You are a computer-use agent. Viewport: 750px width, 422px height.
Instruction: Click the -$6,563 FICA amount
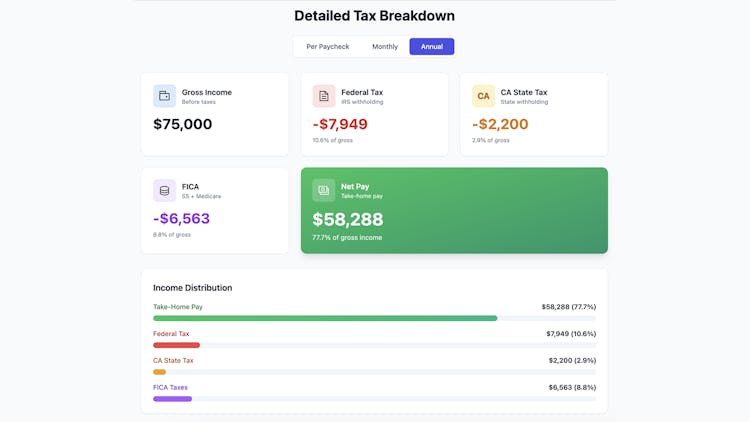[x=181, y=219]
